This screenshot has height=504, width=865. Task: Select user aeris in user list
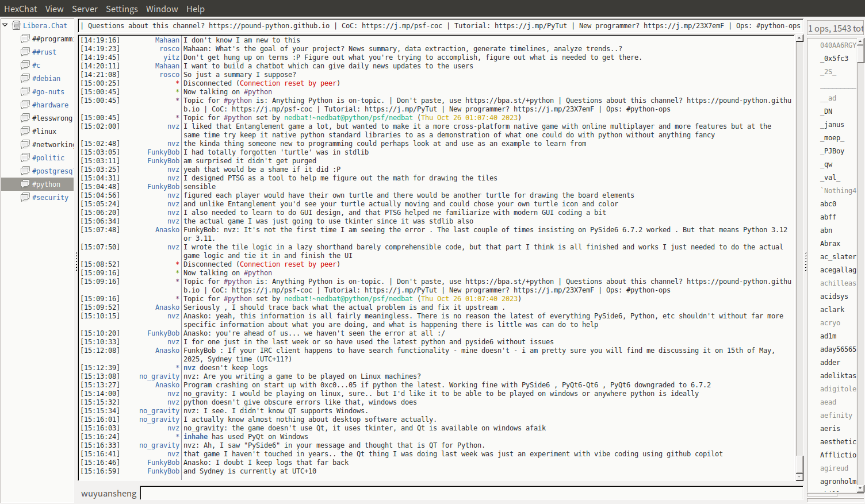click(830, 429)
